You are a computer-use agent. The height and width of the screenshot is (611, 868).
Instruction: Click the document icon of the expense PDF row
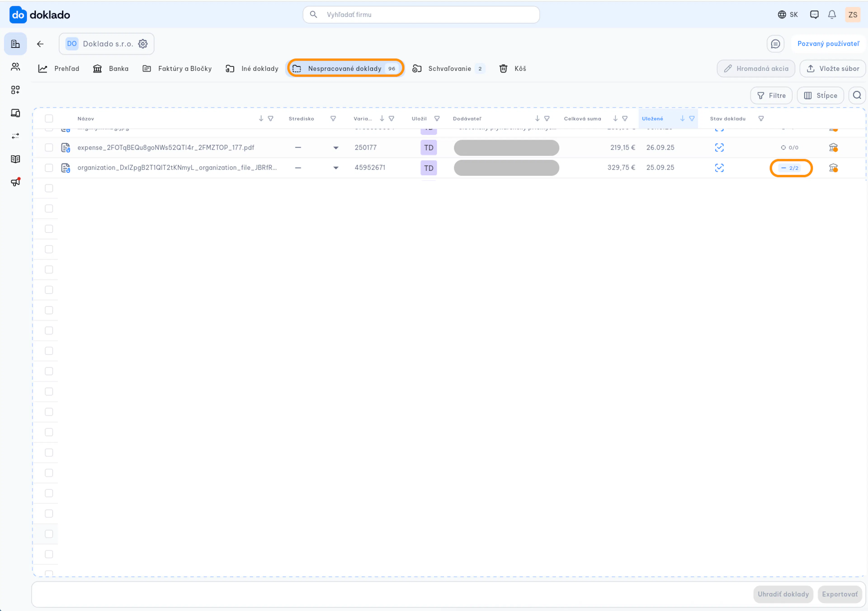[66, 147]
